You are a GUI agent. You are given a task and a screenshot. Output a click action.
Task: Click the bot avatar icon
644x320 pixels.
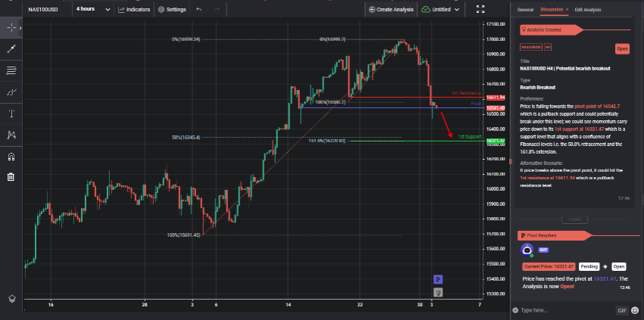pos(527,250)
